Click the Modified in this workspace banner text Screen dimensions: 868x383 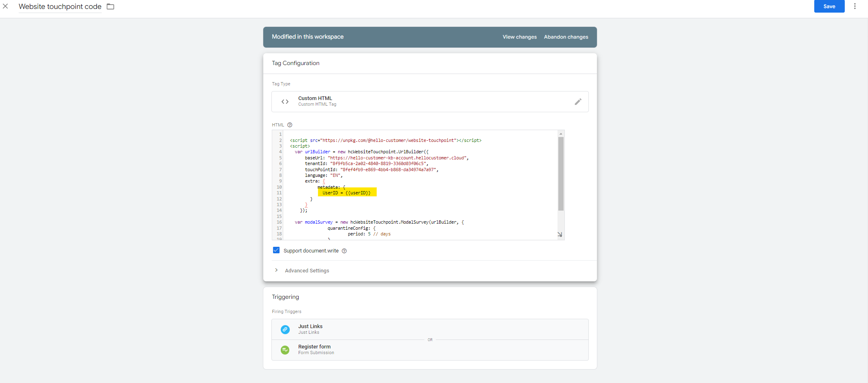pos(308,37)
